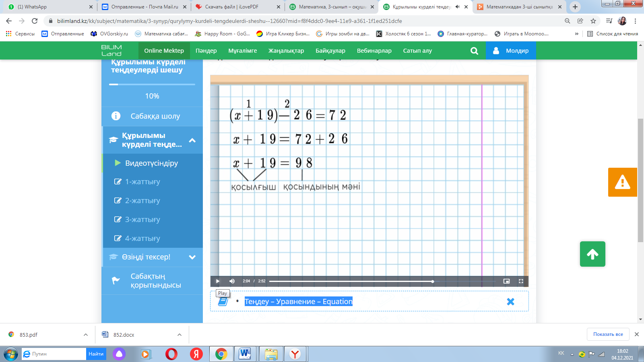Image resolution: width=644 pixels, height=362 pixels.
Task: Reload the current page
Action: (x=35, y=21)
